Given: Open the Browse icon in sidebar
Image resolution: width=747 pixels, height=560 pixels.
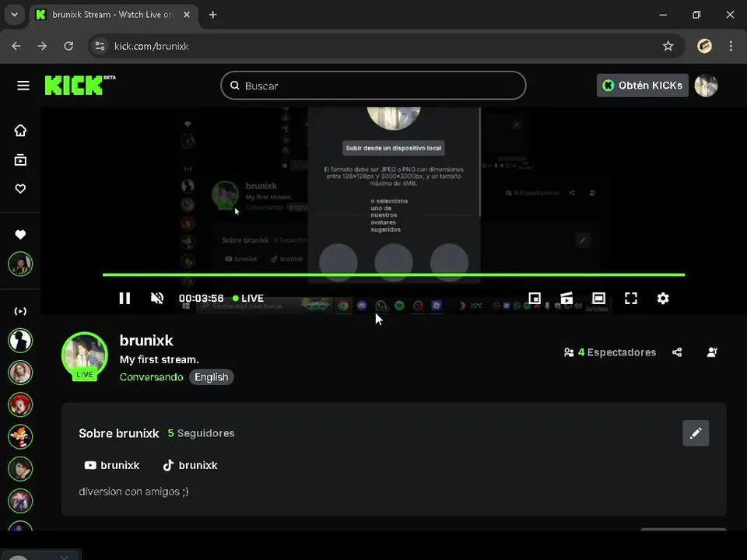Looking at the screenshot, I should click(20, 159).
